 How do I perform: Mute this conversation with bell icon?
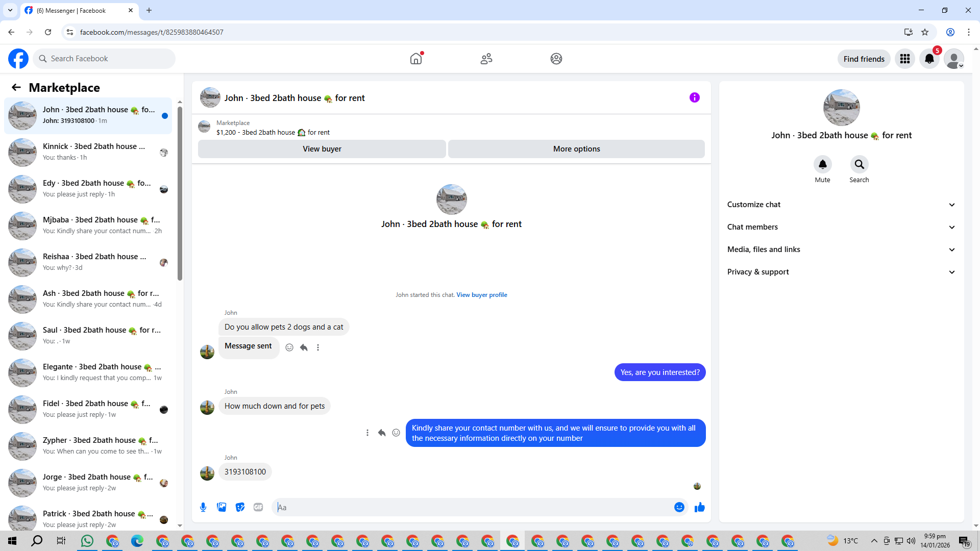coord(822,164)
